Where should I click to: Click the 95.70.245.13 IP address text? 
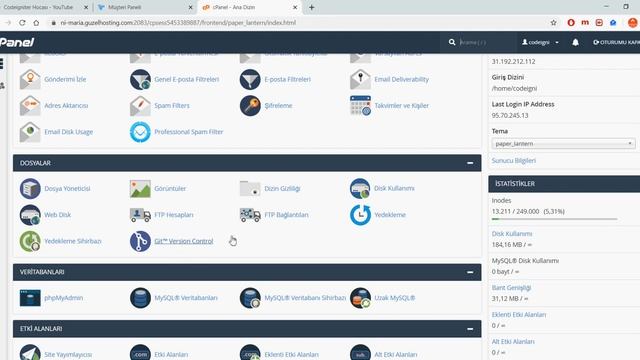click(510, 116)
